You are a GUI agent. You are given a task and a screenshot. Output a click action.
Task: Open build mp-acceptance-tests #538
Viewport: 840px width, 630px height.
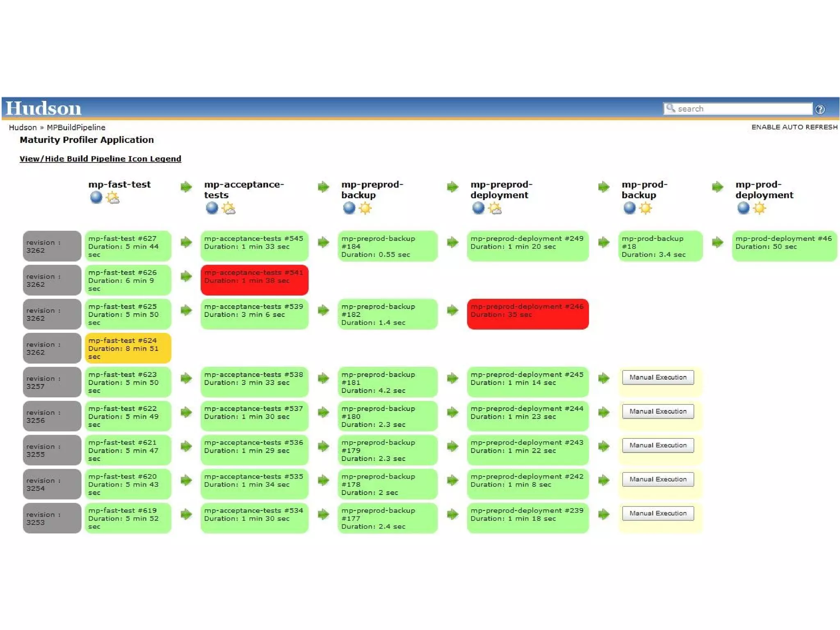pyautogui.click(x=254, y=382)
